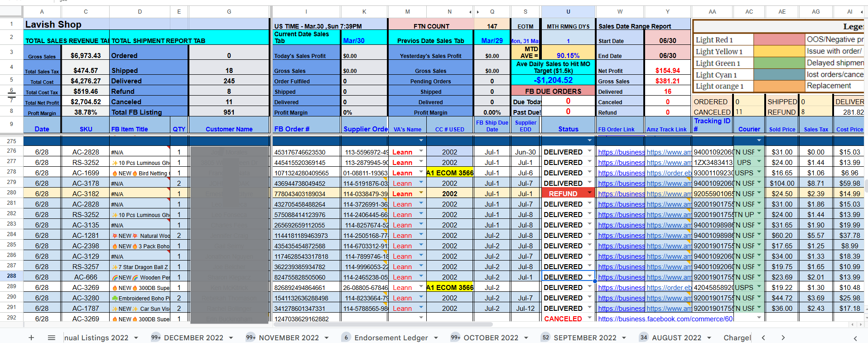This screenshot has width=868, height=343.
Task: Open Amazon track link in row 277
Action: 669,163
